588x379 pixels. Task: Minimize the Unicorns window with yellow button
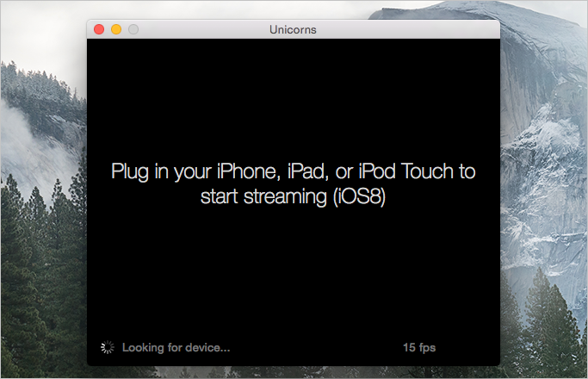coord(116,29)
